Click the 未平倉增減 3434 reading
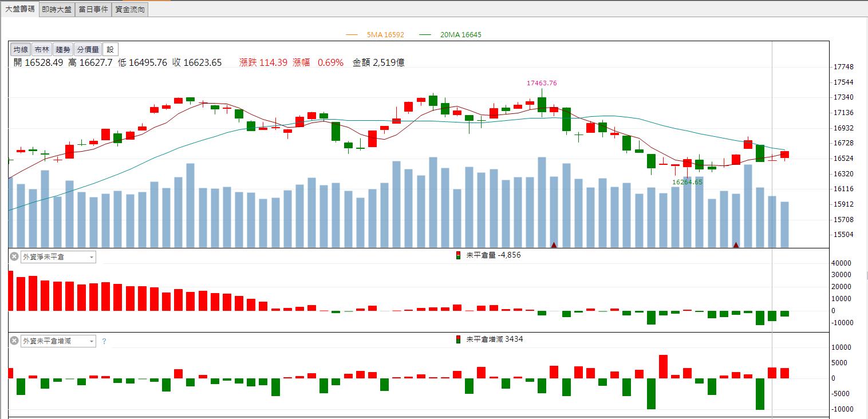Image resolution: width=868 pixels, height=419 pixels. coord(495,339)
